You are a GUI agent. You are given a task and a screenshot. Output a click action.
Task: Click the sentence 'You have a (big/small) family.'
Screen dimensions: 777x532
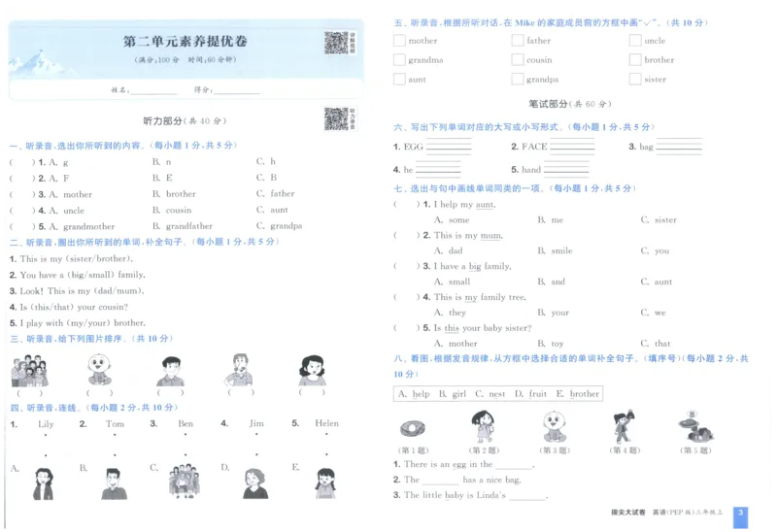tap(78, 275)
